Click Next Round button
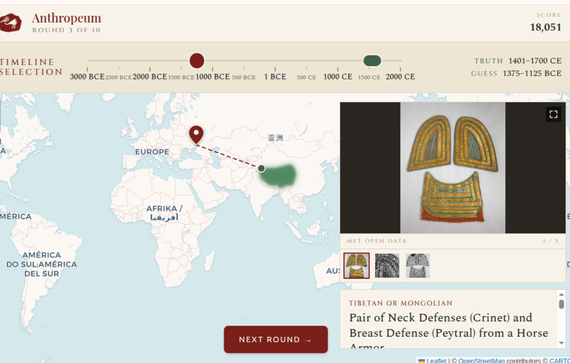The height and width of the screenshot is (363, 570). point(276,339)
